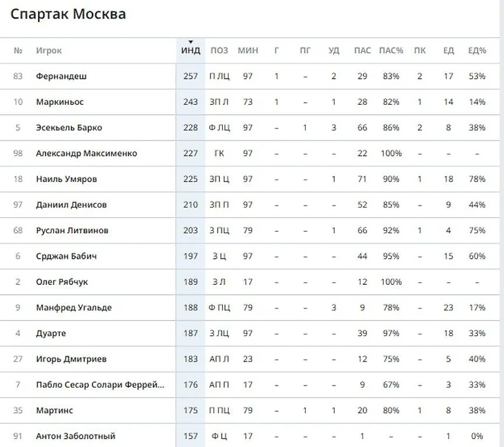Select Пабло Сесар Солари player row

coord(100,385)
